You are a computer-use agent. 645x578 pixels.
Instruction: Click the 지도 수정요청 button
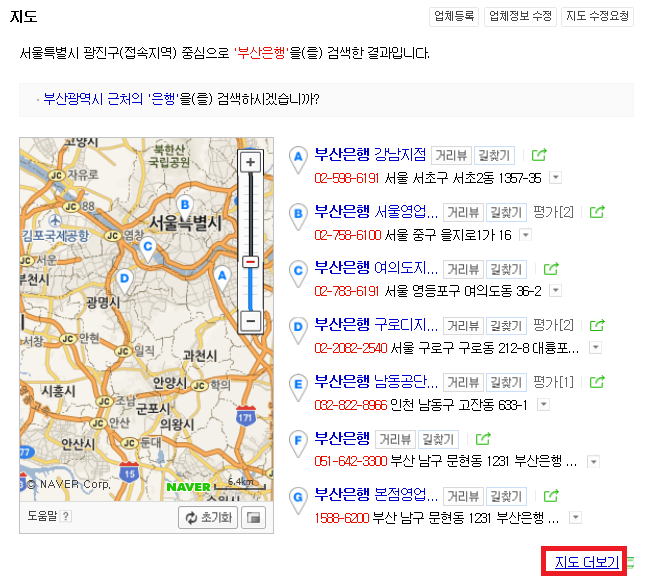pos(597,16)
